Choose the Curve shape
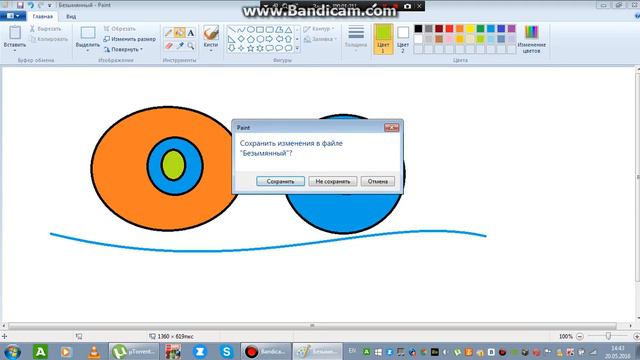This screenshot has width=640, height=360. tap(241, 29)
